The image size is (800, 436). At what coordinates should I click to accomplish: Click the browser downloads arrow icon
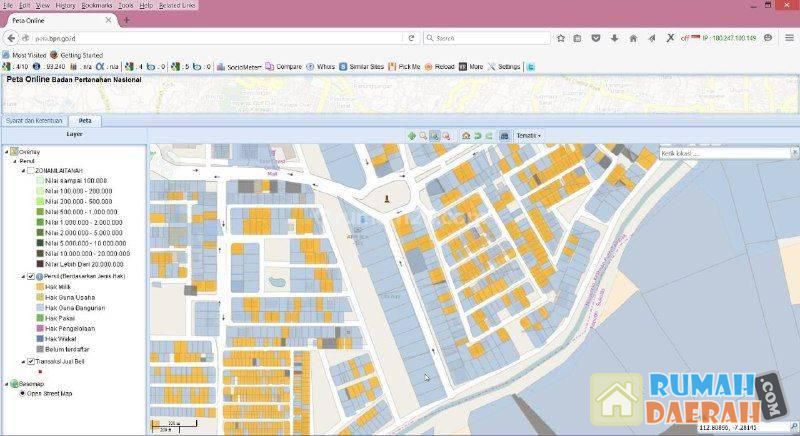(x=615, y=38)
